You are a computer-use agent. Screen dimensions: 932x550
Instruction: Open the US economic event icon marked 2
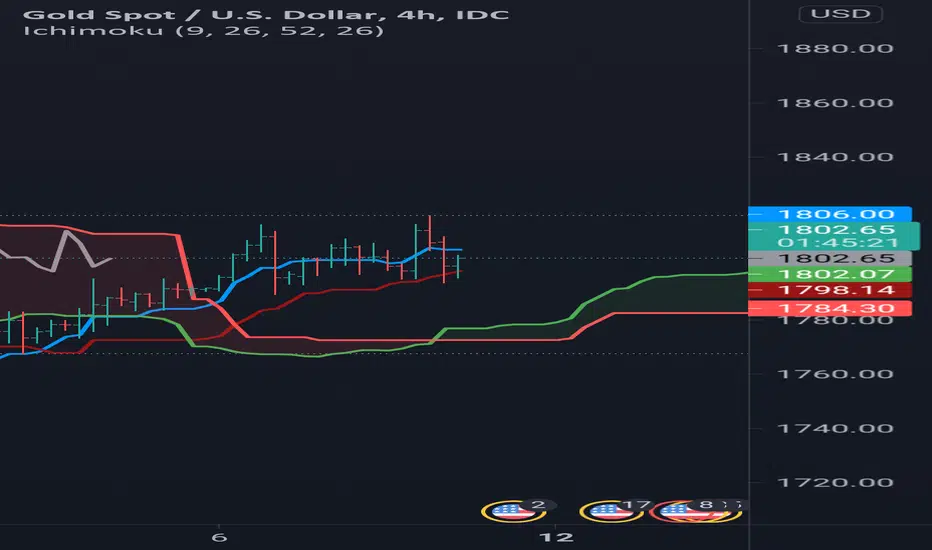514,511
